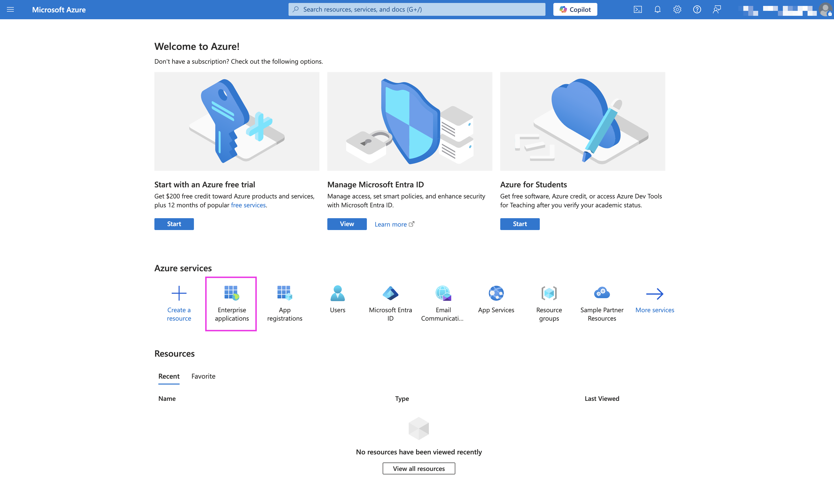Open the feedback icon
The image size is (834, 504).
717,9
